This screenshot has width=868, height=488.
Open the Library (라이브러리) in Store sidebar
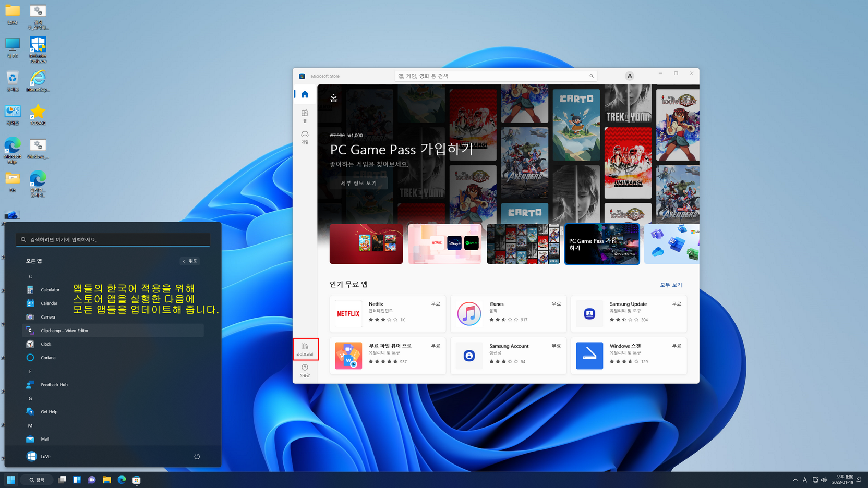[x=305, y=349]
